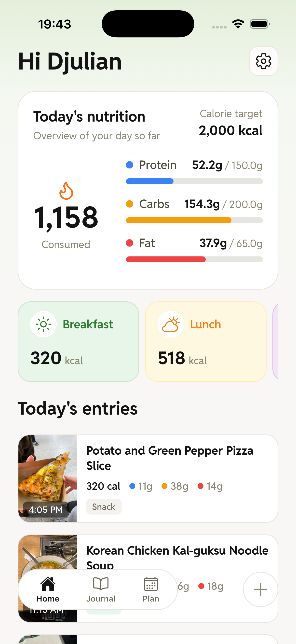This screenshot has width=296, height=644.
Task: Tap the plus button to add entry
Action: click(x=260, y=589)
